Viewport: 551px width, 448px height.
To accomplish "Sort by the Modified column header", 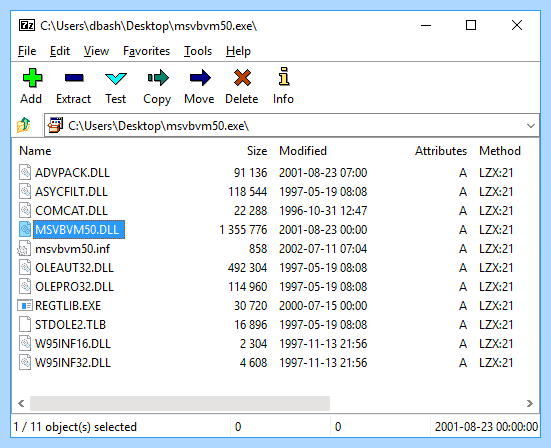I will 303,151.
